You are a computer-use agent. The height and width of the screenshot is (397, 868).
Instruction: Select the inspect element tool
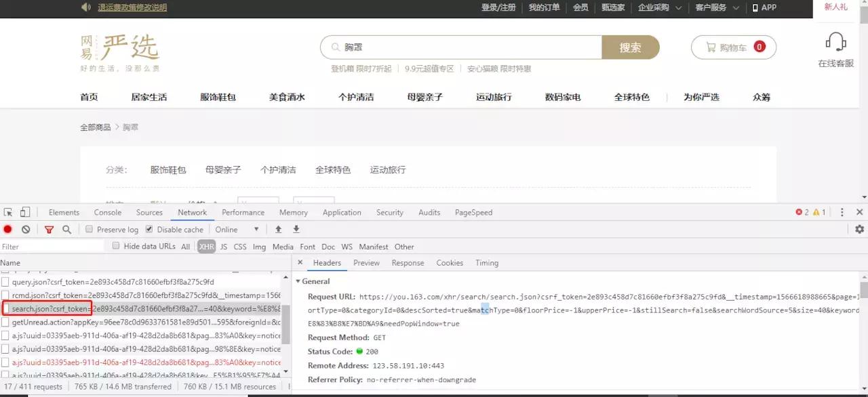[x=7, y=212]
